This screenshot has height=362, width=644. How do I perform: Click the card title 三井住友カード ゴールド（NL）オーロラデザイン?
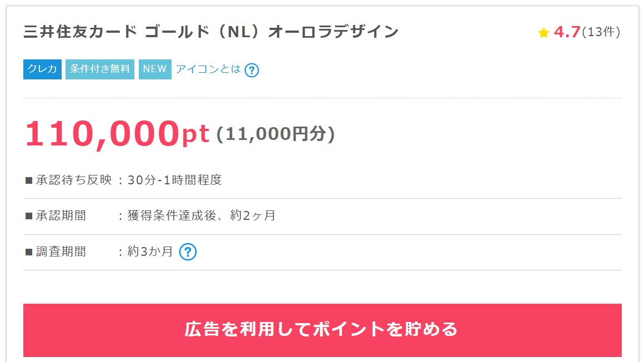[x=211, y=32]
